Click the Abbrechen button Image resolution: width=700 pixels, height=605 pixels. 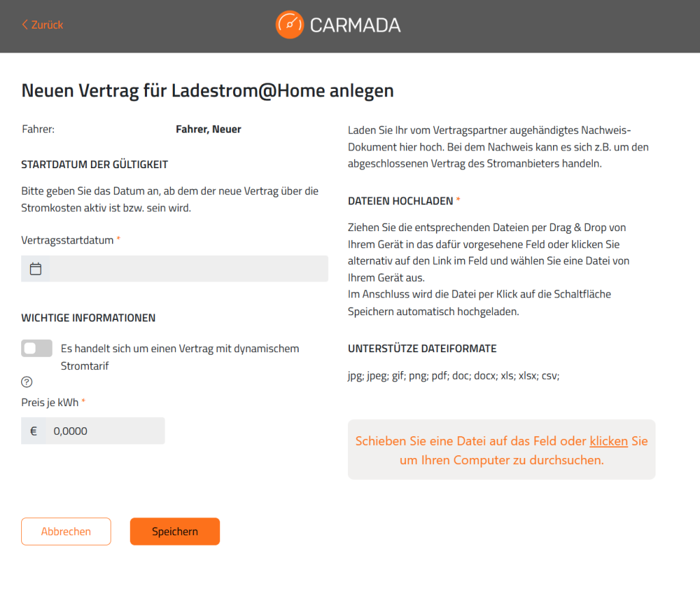point(66,531)
